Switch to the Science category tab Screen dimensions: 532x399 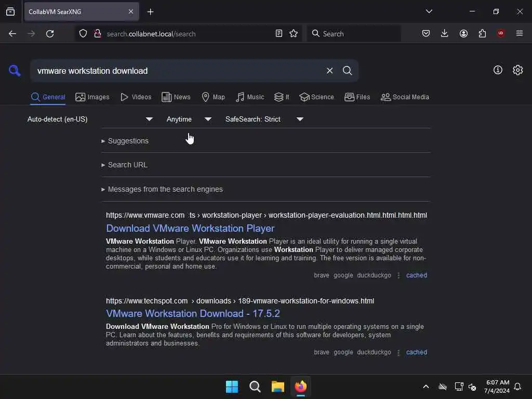tap(317, 97)
